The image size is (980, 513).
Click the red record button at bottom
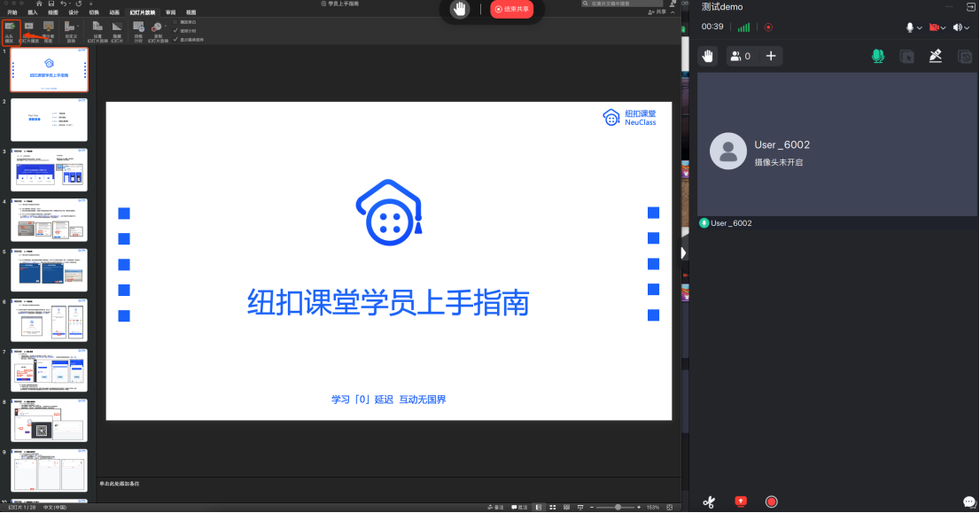click(771, 501)
